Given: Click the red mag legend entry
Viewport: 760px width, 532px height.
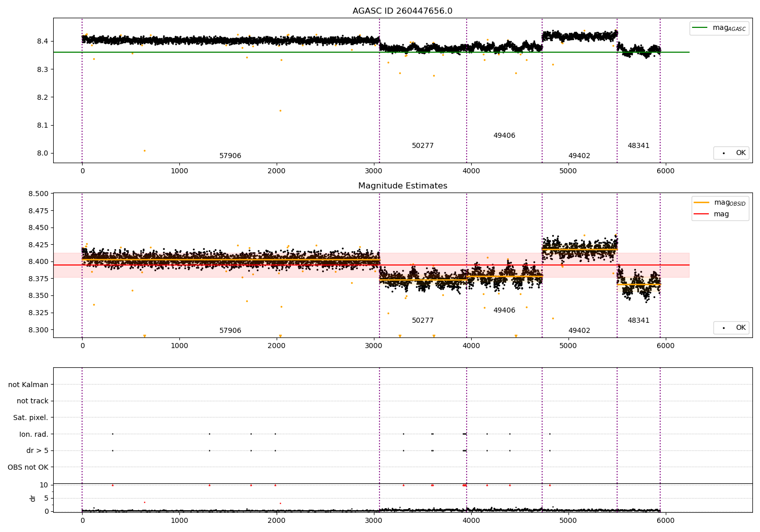Looking at the screenshot, I should tap(711, 214).
